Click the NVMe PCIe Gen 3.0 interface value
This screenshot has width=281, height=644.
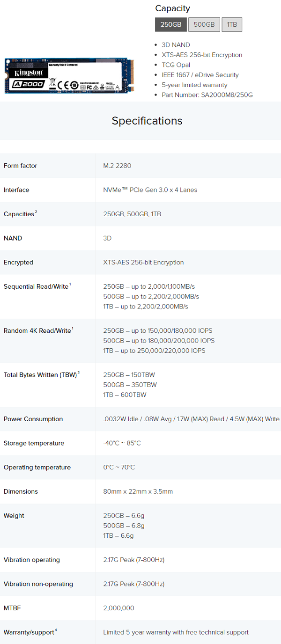tap(150, 190)
